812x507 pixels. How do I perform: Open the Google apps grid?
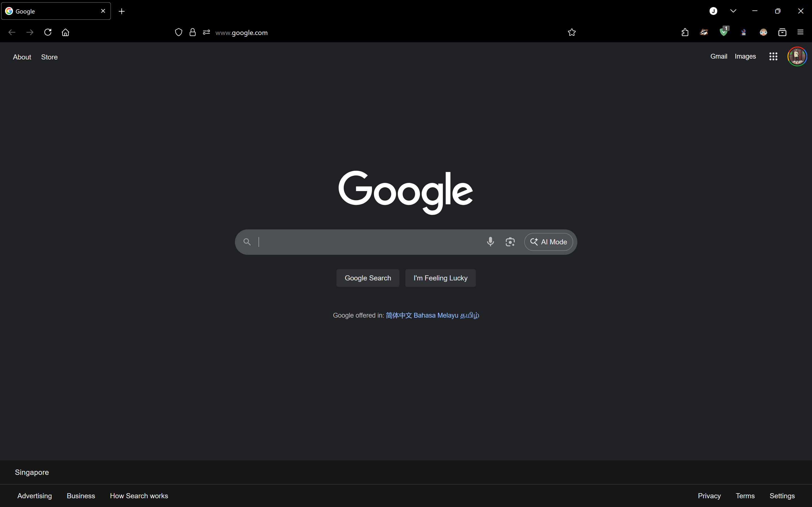tap(773, 56)
